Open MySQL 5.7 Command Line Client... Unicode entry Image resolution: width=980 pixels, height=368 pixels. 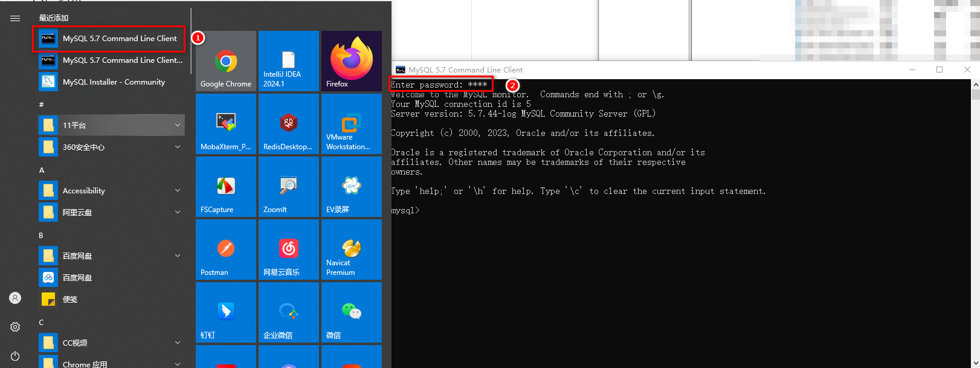point(111,60)
